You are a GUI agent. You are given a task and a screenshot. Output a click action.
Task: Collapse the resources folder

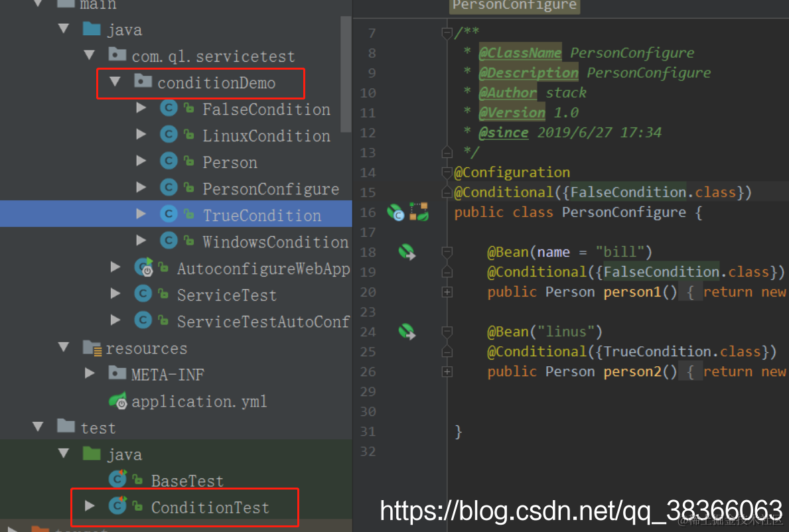(x=64, y=348)
